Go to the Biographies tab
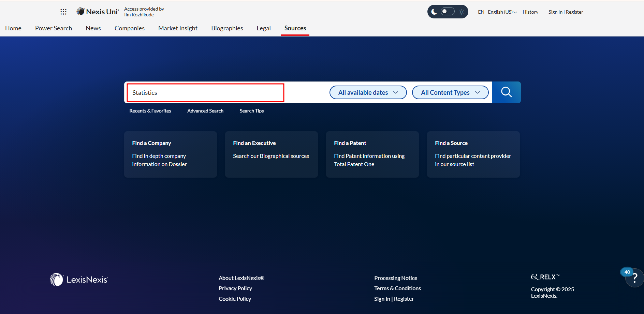Image resolution: width=644 pixels, height=314 pixels. click(x=227, y=28)
